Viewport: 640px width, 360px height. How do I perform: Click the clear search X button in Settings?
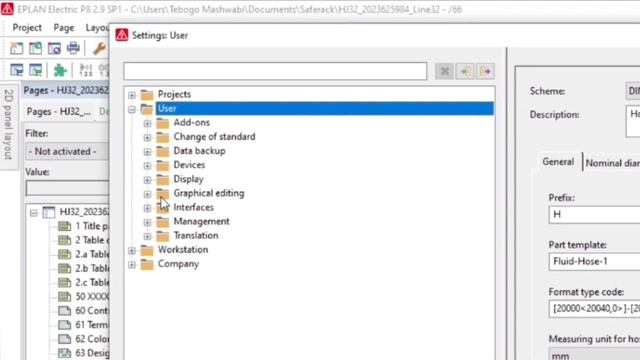click(444, 71)
